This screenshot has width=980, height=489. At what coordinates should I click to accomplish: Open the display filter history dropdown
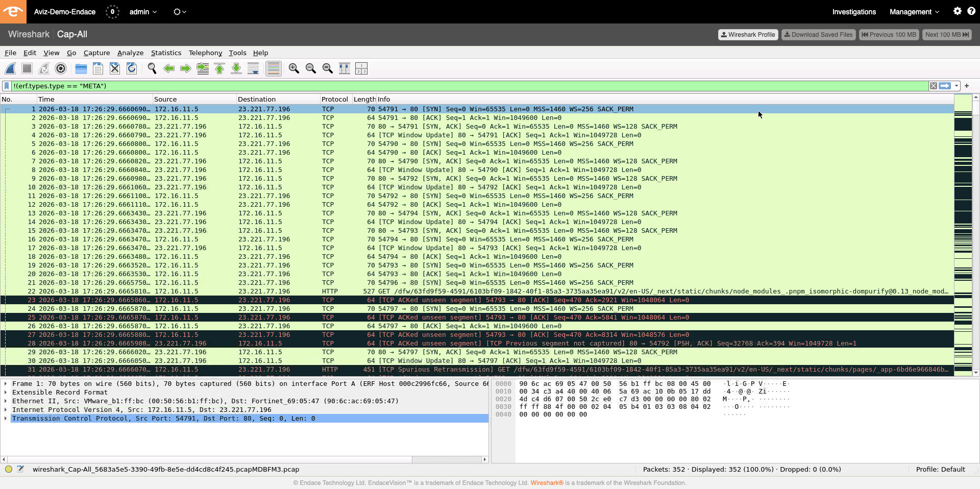pos(957,86)
